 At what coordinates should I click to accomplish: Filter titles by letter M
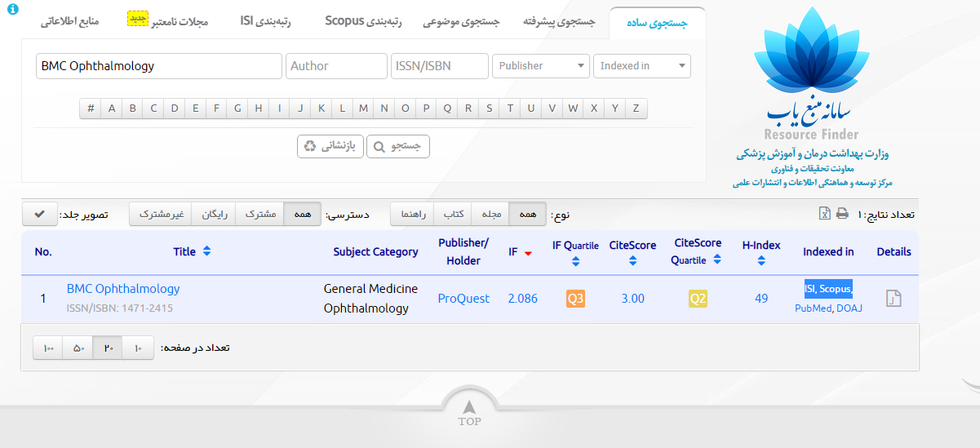[363, 109]
